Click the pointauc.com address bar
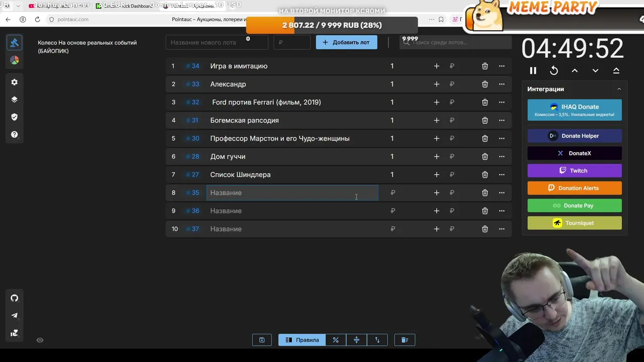 coord(73,19)
